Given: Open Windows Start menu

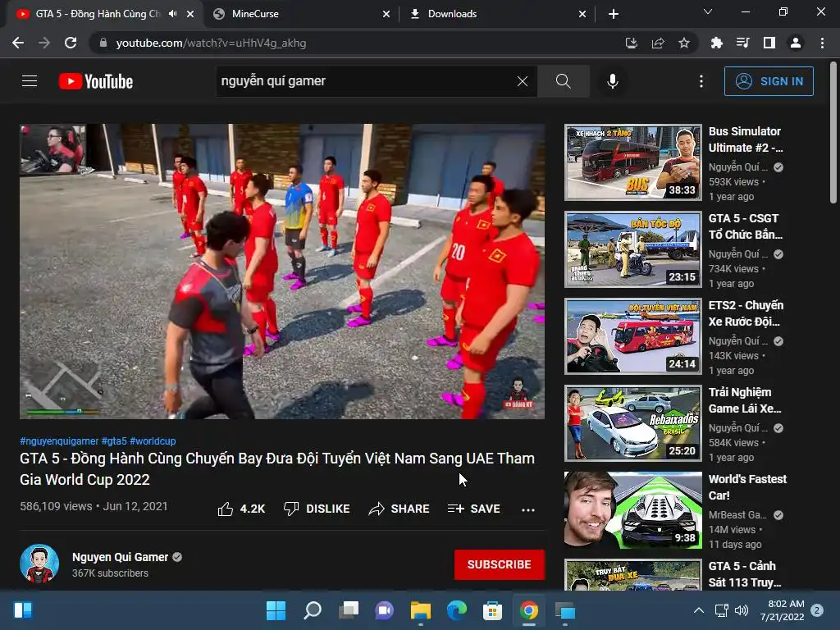Looking at the screenshot, I should (276, 610).
